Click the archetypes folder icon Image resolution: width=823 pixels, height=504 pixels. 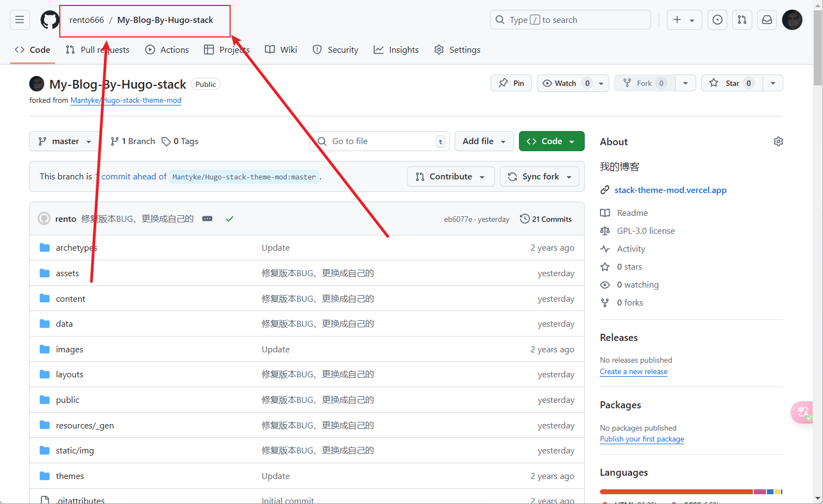click(x=45, y=248)
